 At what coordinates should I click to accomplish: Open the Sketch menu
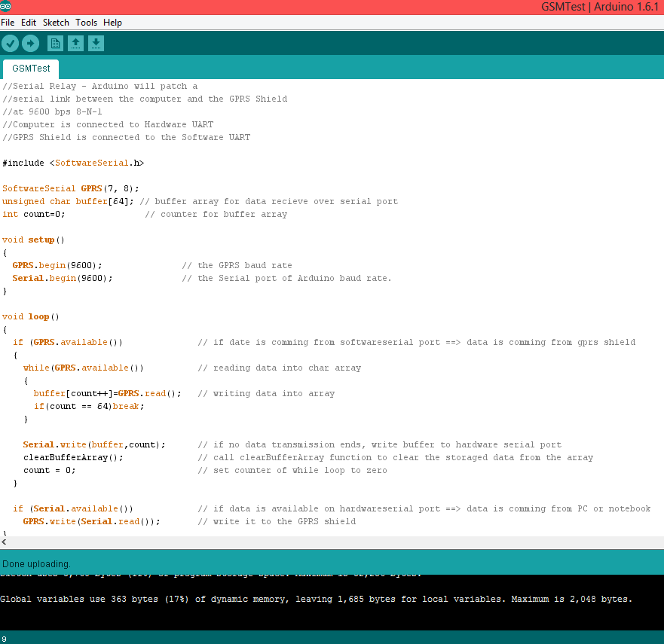(56, 23)
